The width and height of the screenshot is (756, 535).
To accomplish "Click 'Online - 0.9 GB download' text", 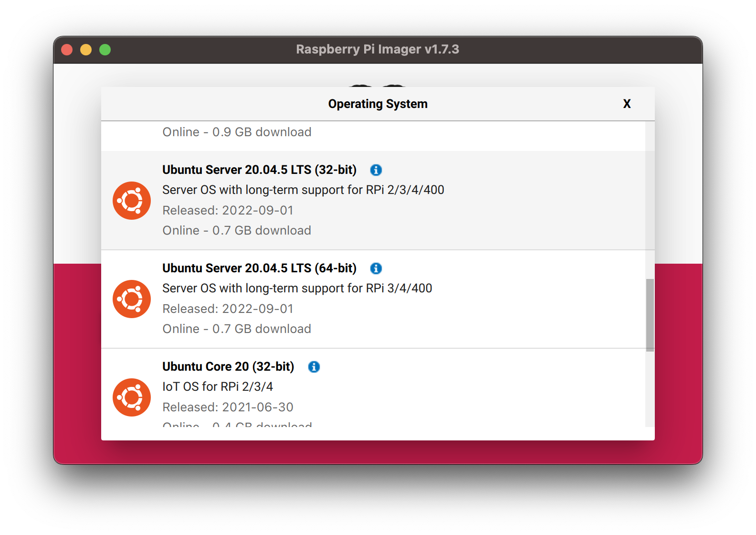I will point(237,132).
